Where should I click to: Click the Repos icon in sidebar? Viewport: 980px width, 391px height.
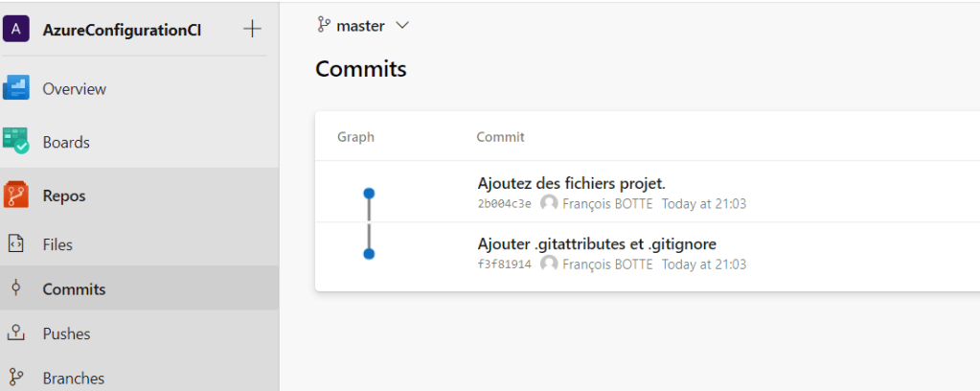16,195
